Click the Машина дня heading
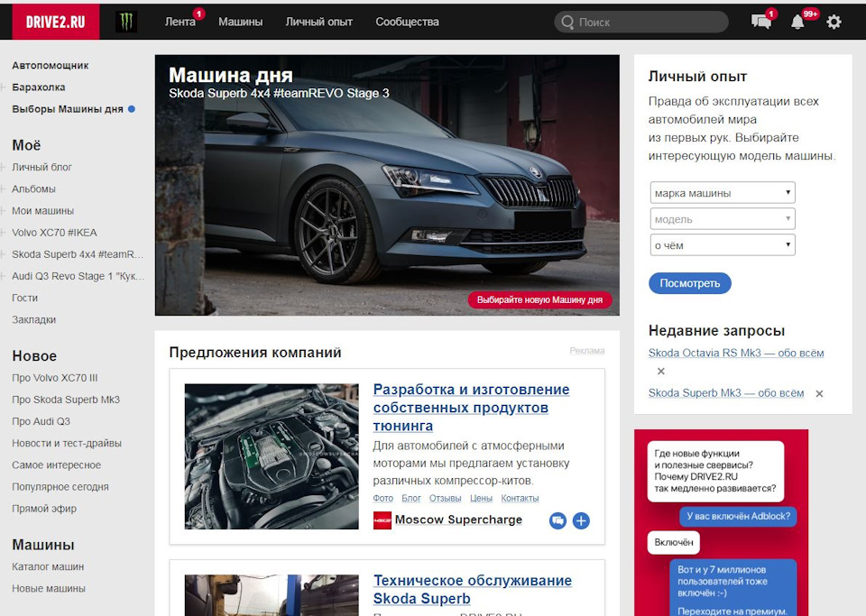 point(231,75)
